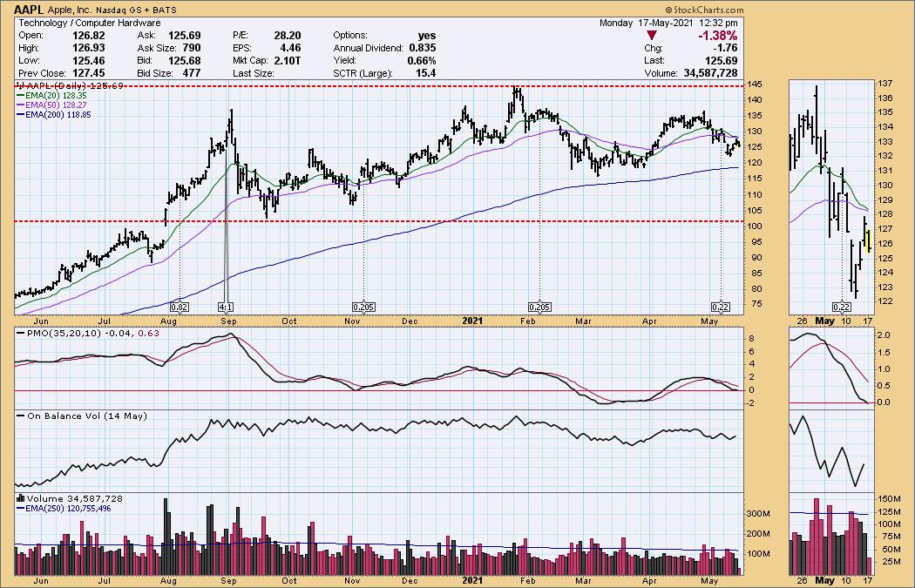Select the EMA(50) 128.27 legend entry

coord(51,105)
